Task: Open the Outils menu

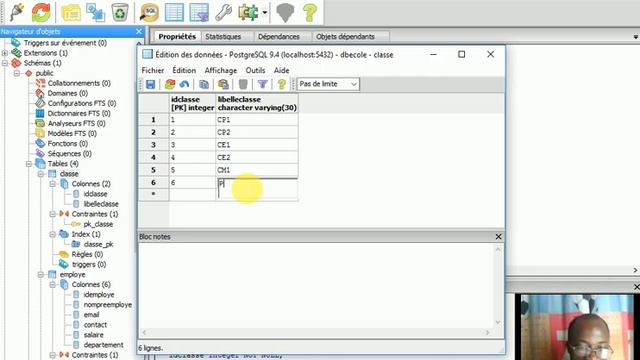Action: 255,70
